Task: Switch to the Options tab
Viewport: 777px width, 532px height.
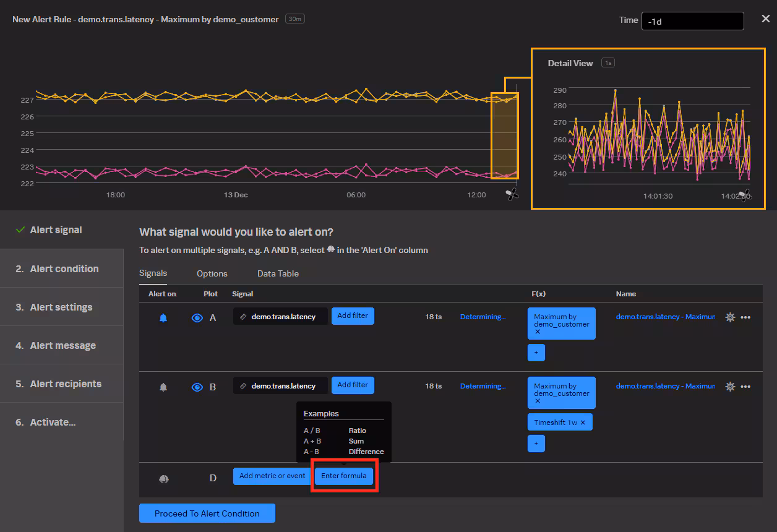Action: pyautogui.click(x=212, y=273)
